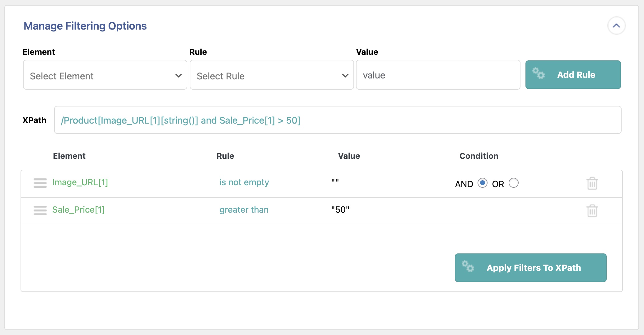Select the OR condition radio button

pyautogui.click(x=513, y=183)
